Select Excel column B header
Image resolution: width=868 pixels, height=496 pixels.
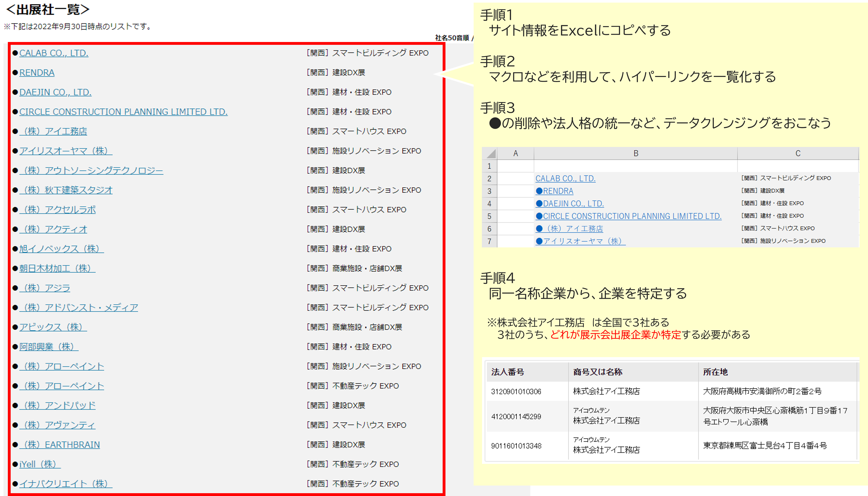pyautogui.click(x=636, y=153)
